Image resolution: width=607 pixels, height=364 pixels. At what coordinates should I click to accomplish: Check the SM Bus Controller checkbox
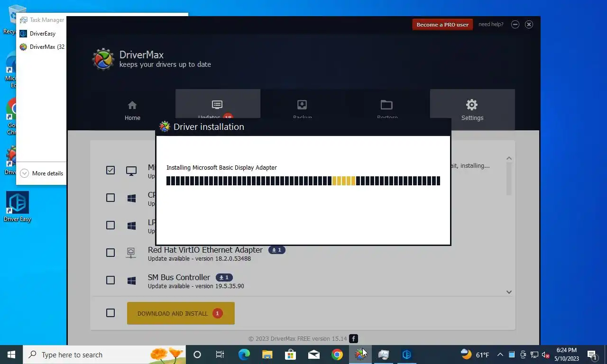(110, 280)
